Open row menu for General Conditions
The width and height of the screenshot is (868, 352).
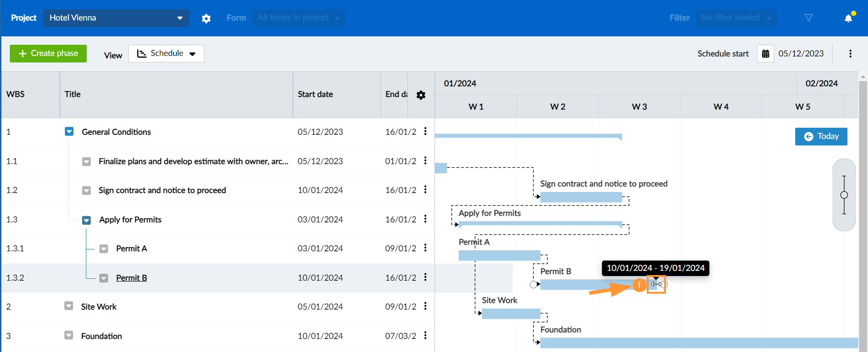[x=425, y=131]
